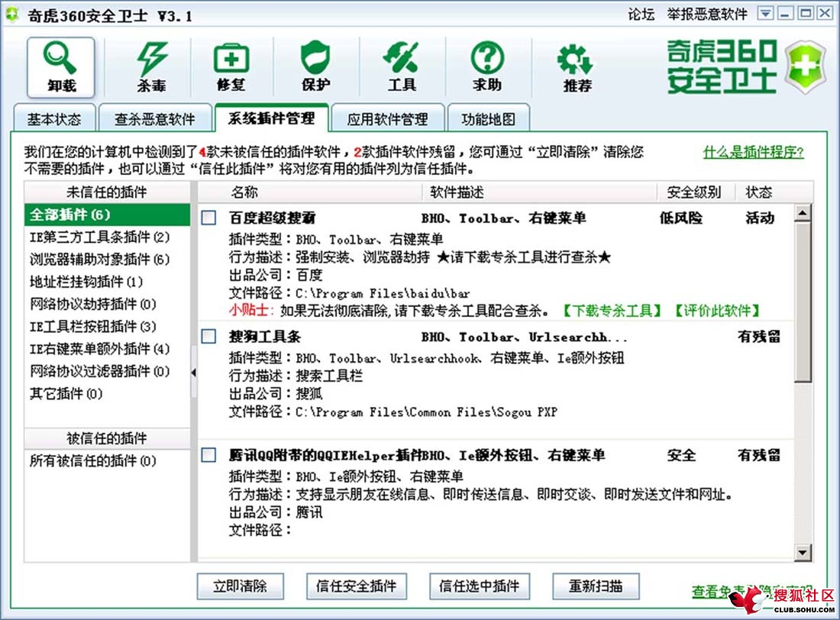
Task: Click the title bar app icon
Action: tap(12, 15)
